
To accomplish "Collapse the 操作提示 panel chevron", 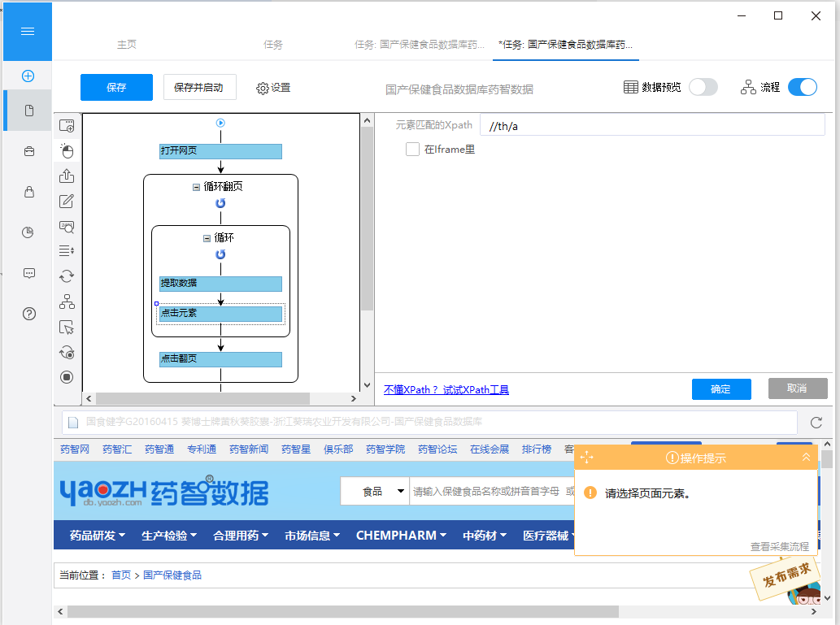I will (806, 458).
